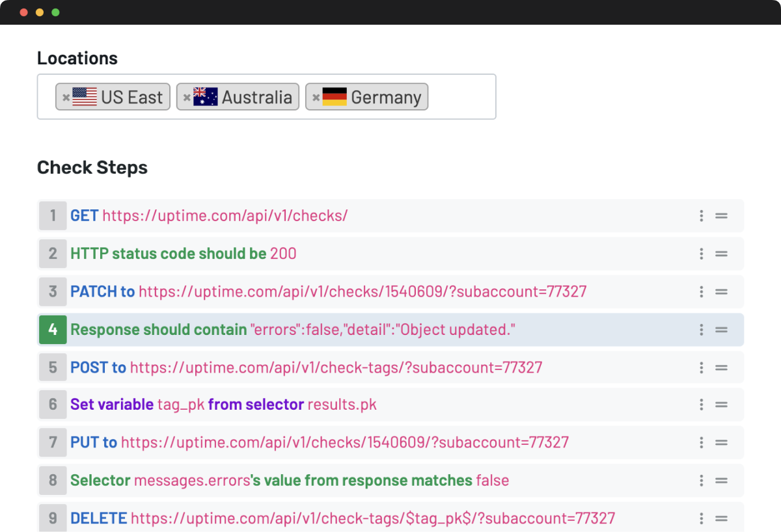Click the POST check-tags URL
Viewport: 781px width, 532px height.
click(336, 367)
